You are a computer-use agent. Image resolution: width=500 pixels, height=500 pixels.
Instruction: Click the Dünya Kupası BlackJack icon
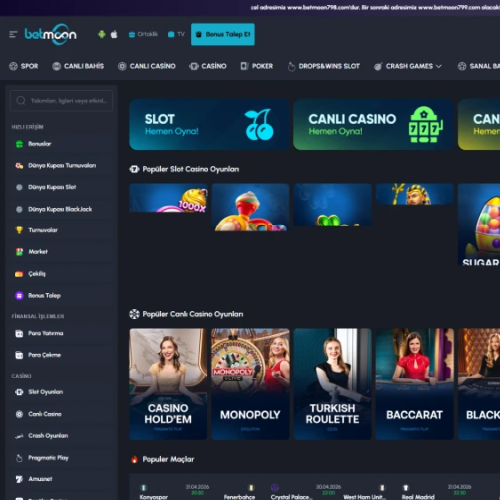19,209
